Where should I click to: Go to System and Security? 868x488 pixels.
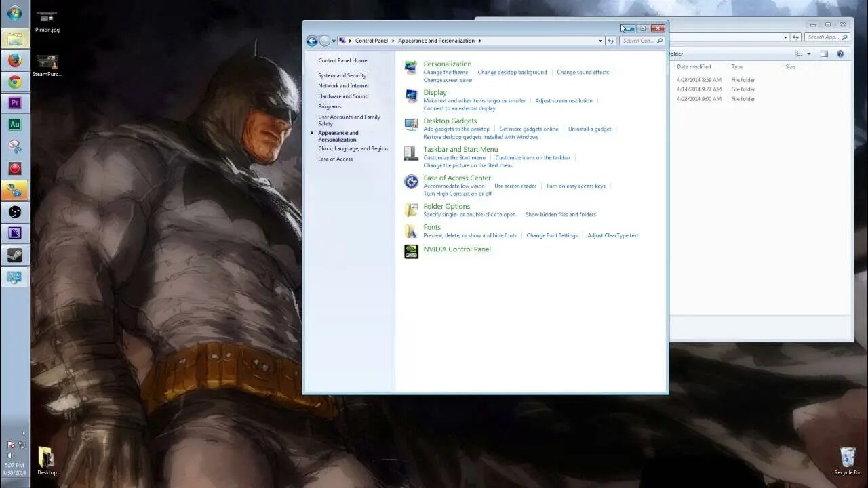342,76
